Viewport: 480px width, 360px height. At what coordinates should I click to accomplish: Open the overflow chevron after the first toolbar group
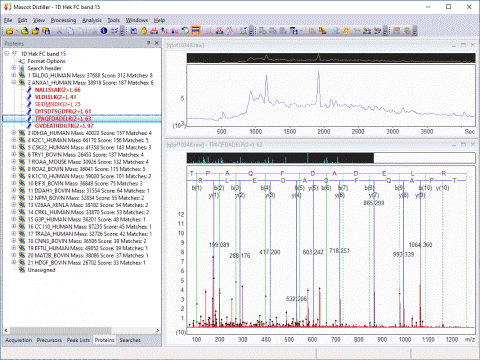pyautogui.click(x=122, y=32)
